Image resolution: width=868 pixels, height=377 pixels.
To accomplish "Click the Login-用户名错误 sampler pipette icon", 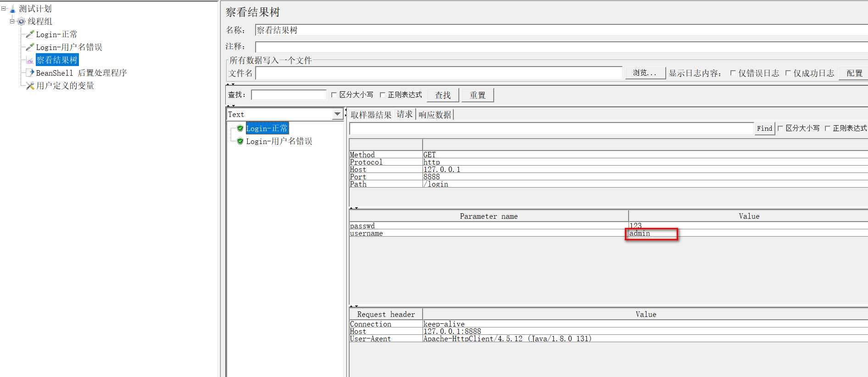I will tap(30, 47).
